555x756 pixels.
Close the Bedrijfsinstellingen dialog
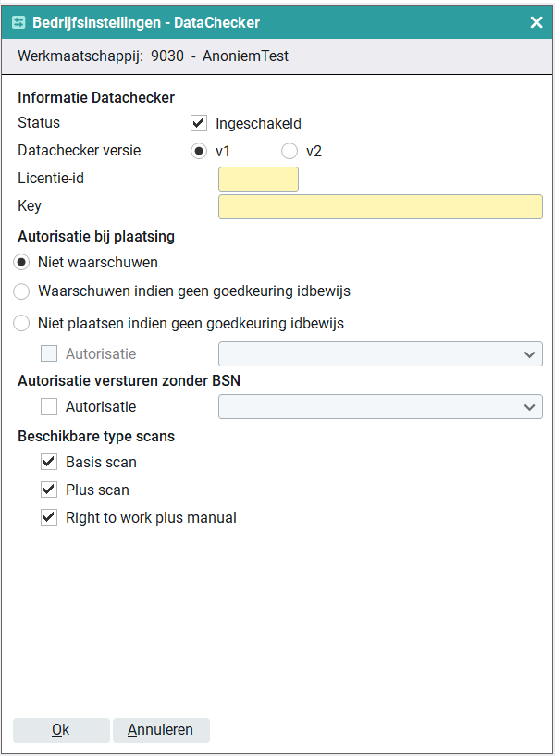pos(536,22)
